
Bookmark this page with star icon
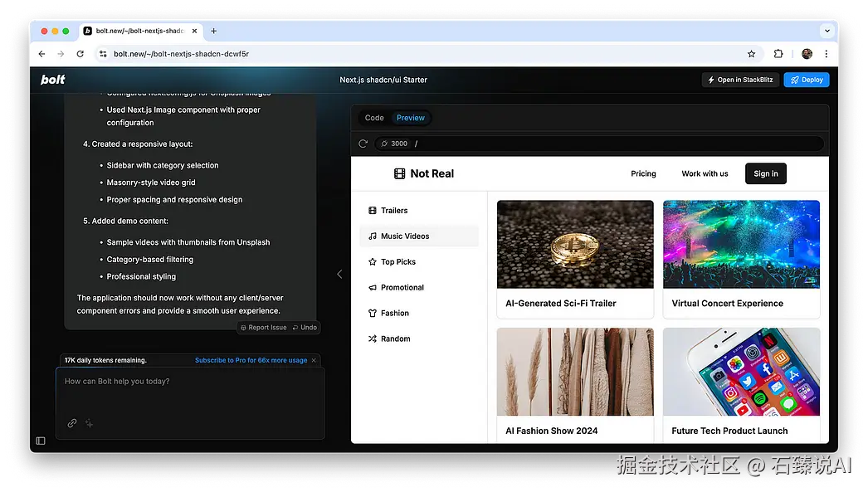[751, 54]
